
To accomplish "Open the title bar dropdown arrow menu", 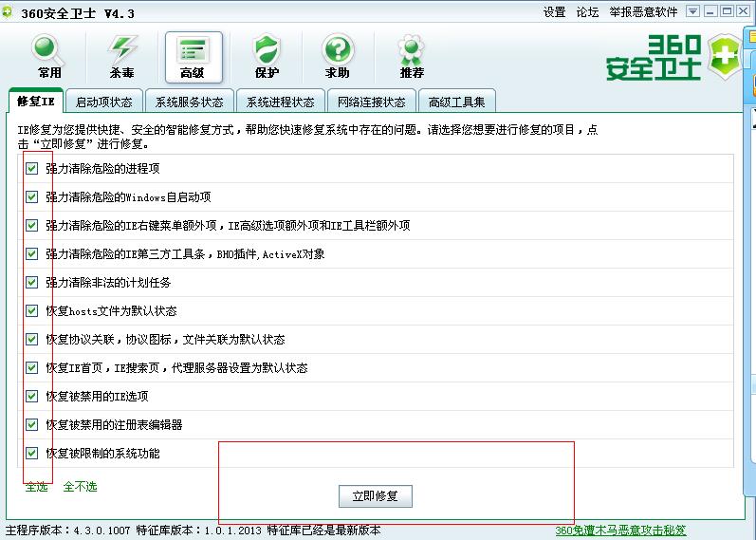I will point(692,11).
